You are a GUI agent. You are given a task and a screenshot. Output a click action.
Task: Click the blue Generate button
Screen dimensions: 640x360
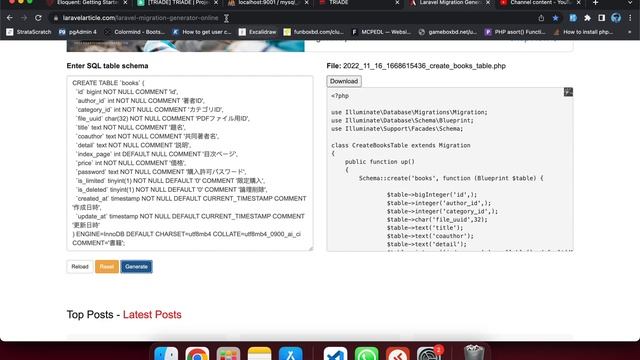[x=136, y=267]
